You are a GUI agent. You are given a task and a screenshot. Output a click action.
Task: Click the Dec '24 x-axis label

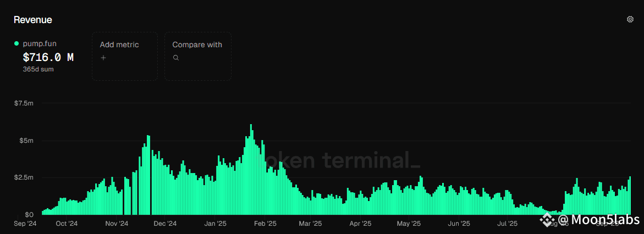click(x=166, y=224)
